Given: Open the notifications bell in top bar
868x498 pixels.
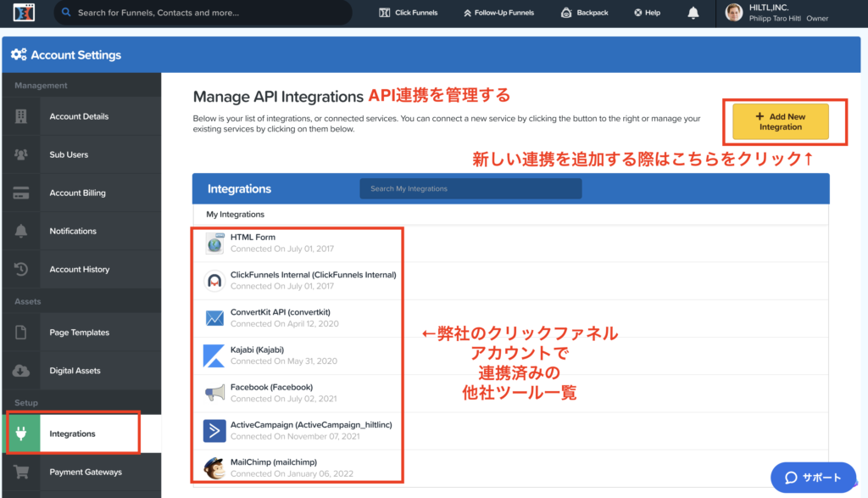Looking at the screenshot, I should coord(693,13).
